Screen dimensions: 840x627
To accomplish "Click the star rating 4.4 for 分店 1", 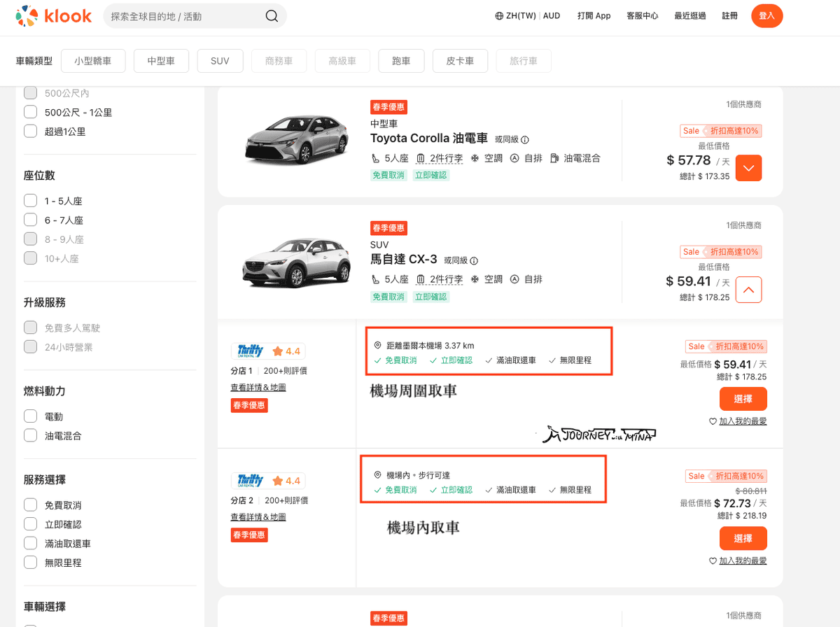I will tap(286, 351).
